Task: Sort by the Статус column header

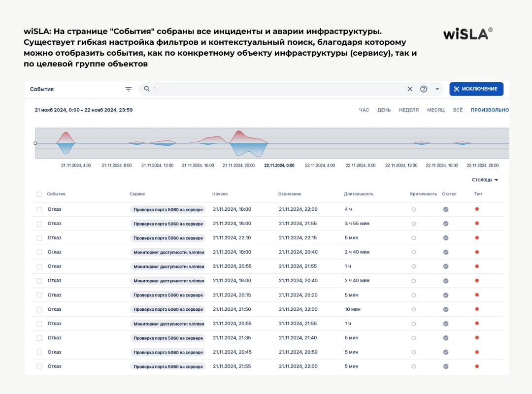Action: [x=449, y=194]
